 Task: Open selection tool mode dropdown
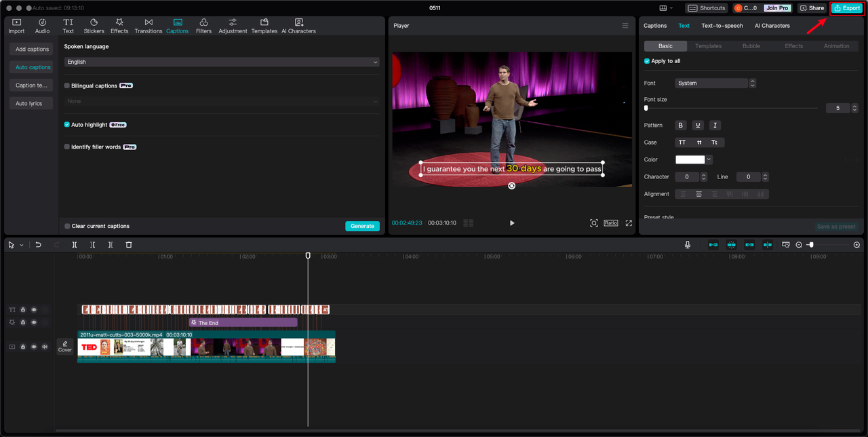22,245
